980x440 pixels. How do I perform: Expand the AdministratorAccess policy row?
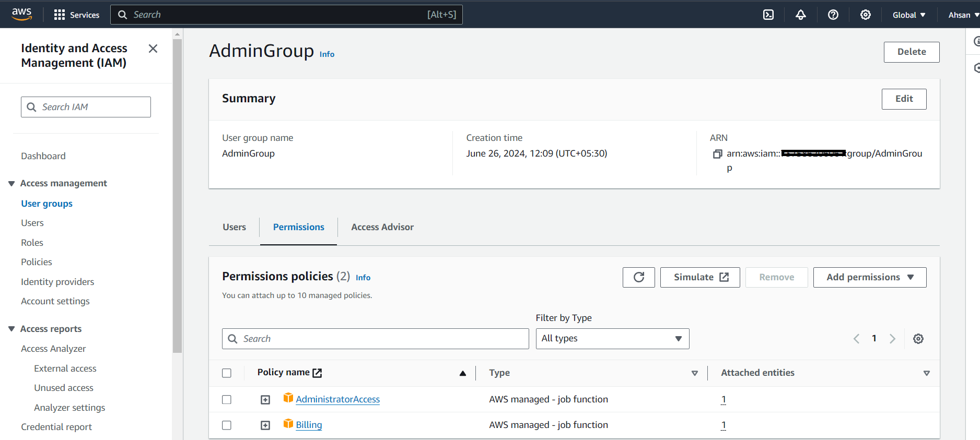coord(265,400)
